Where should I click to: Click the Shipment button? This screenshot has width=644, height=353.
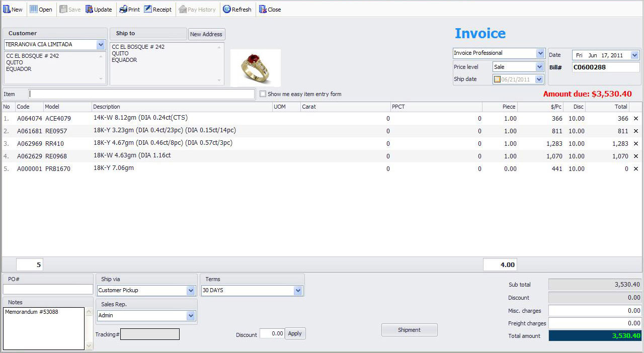(410, 330)
